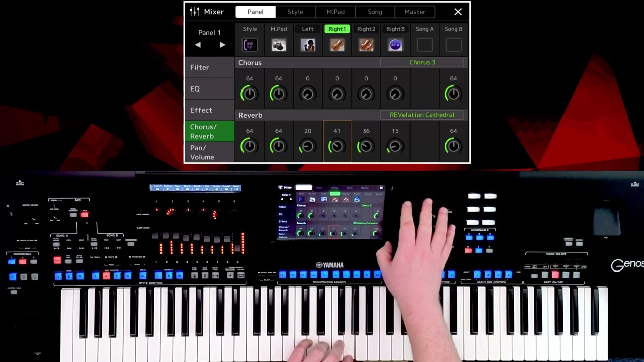Tap the Right2 guitar voice icon

pos(366,45)
